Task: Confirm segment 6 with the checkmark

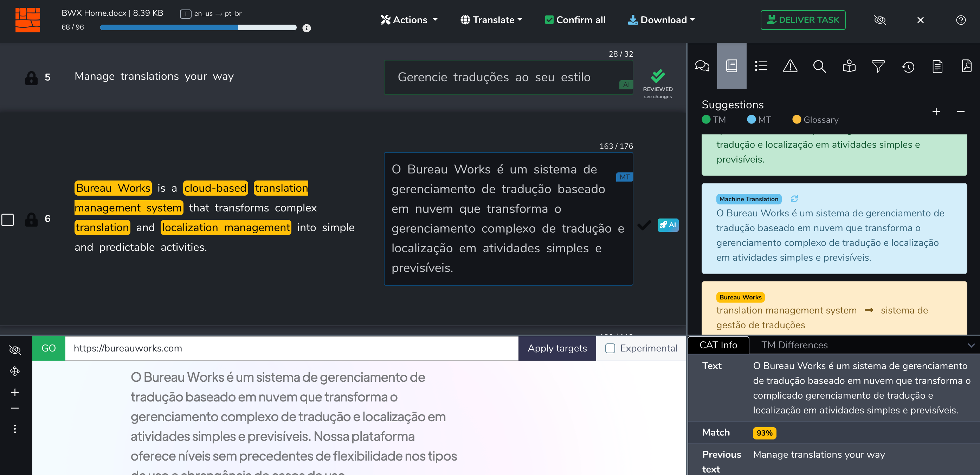Action: (644, 225)
